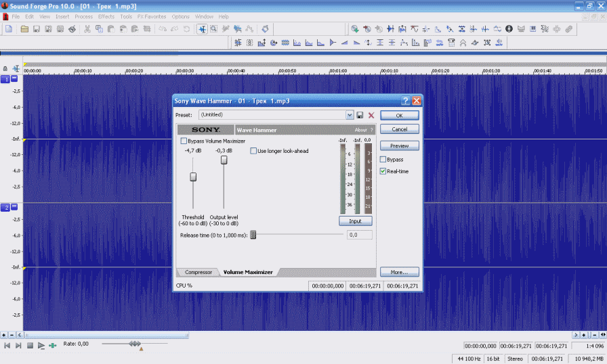Screen dimensions: 607x364
Task: Select the Volume Maximizer tab
Action: (x=248, y=273)
